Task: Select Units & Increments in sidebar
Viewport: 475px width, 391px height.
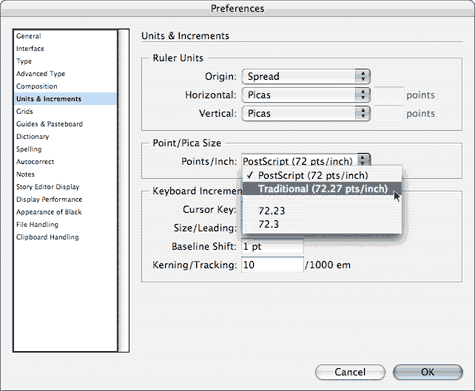Action: point(65,99)
